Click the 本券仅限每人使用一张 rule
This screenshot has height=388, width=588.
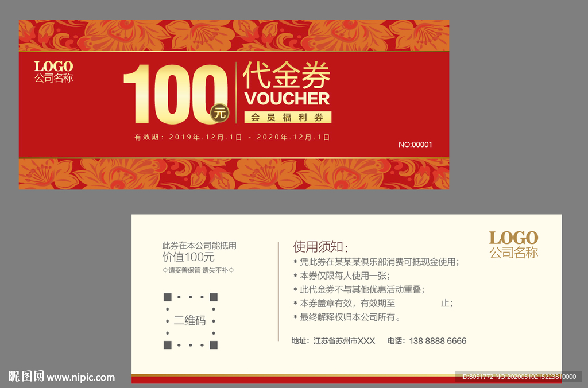point(342,276)
